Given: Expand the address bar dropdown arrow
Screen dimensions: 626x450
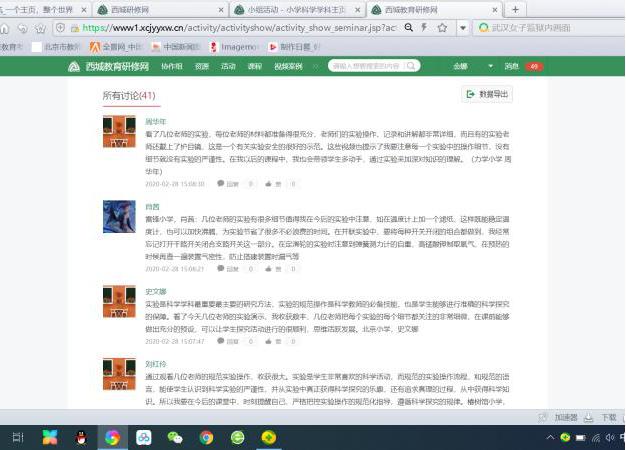Looking at the screenshot, I should click(463, 28).
